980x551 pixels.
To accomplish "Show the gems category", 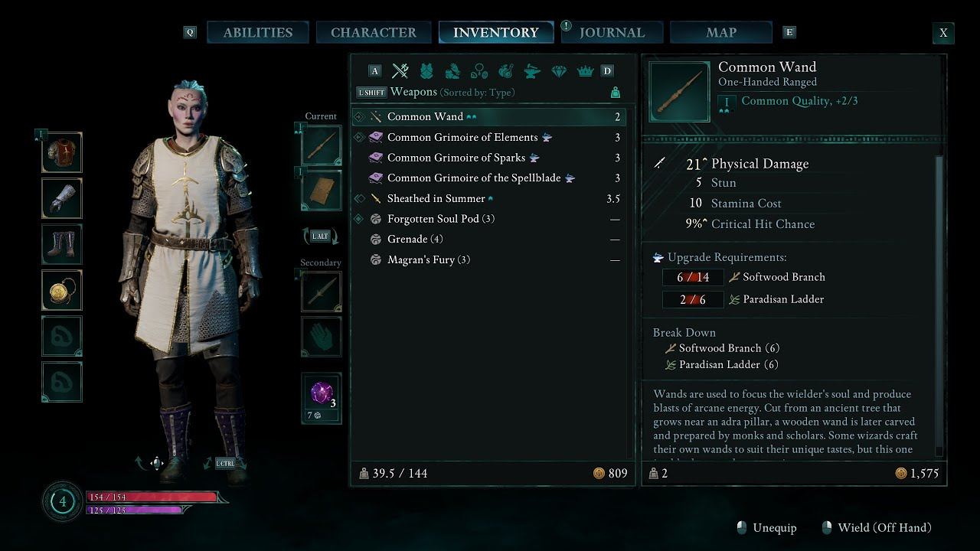I will click(559, 71).
